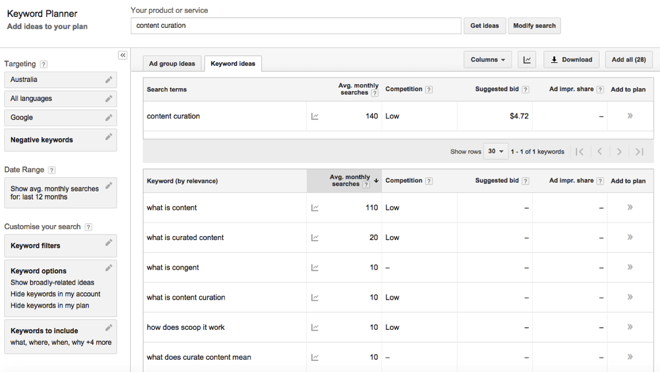Sort by Competition in keyword ideas header
Image resolution: width=660 pixels, height=372 pixels.
[x=404, y=181]
